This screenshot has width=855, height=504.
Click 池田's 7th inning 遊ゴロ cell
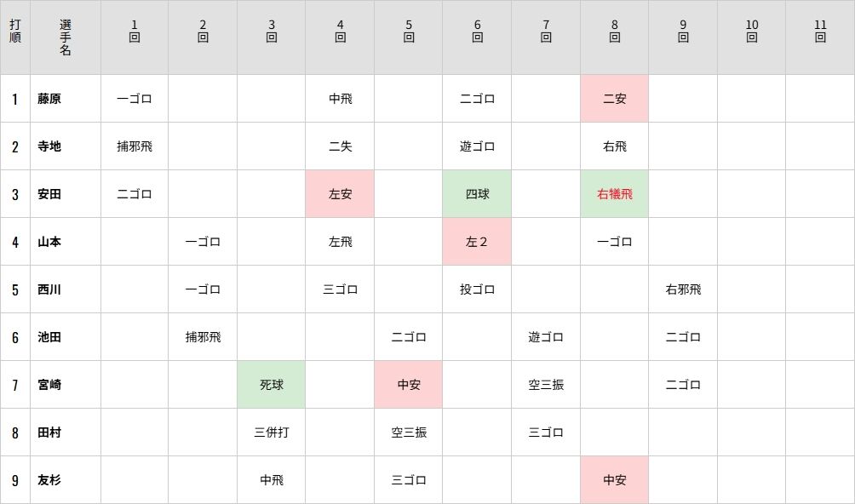click(x=546, y=337)
